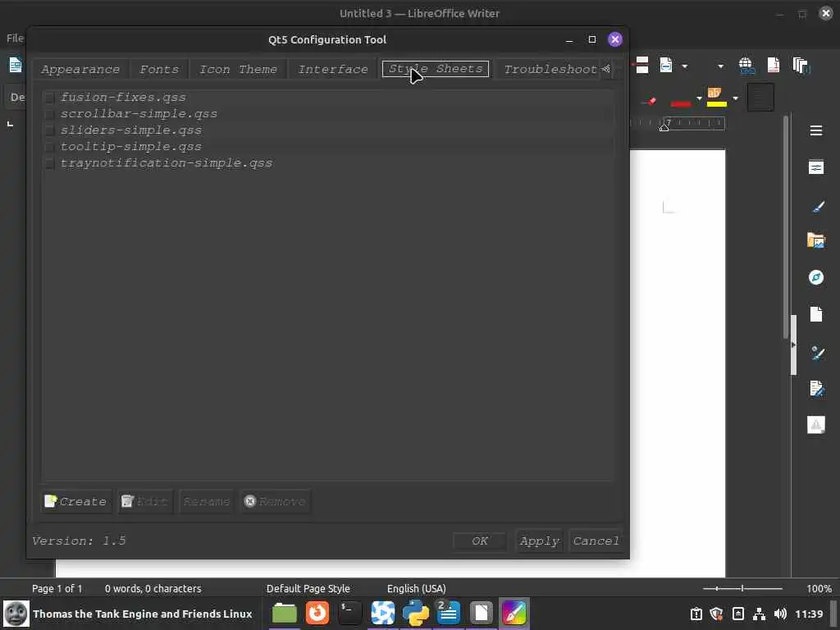840x630 pixels.
Task: Toggle the sliders-simple.qss checkbox
Action: tap(49, 130)
